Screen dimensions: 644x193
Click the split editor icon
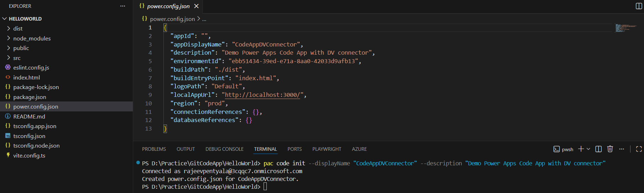pyautogui.click(x=639, y=6)
